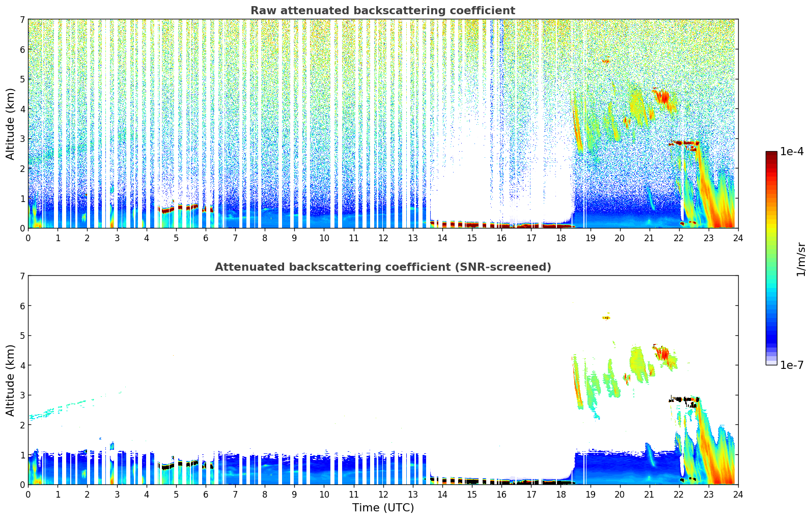Click the "Raw attenuated backscattering coefficient" plot title
The image size is (812, 519).
[383, 11]
